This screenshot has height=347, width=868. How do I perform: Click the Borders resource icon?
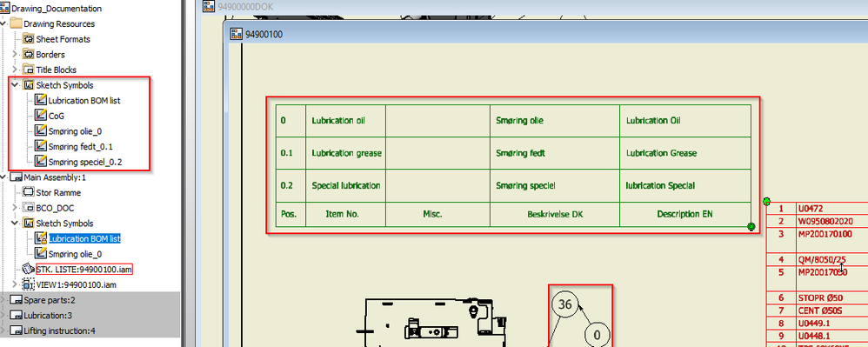pos(28,54)
